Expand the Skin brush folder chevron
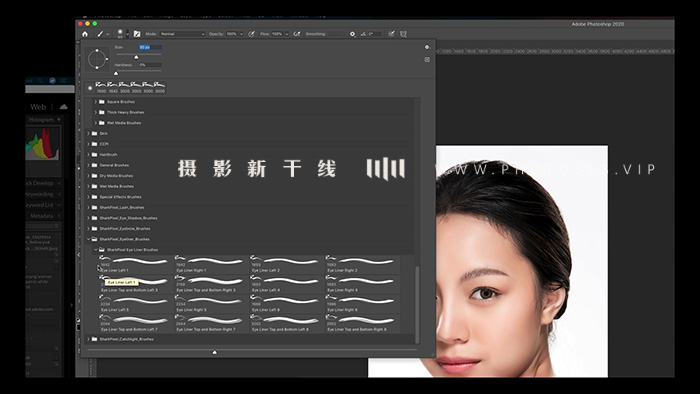Screen dimensions: 700x394 click(88, 133)
